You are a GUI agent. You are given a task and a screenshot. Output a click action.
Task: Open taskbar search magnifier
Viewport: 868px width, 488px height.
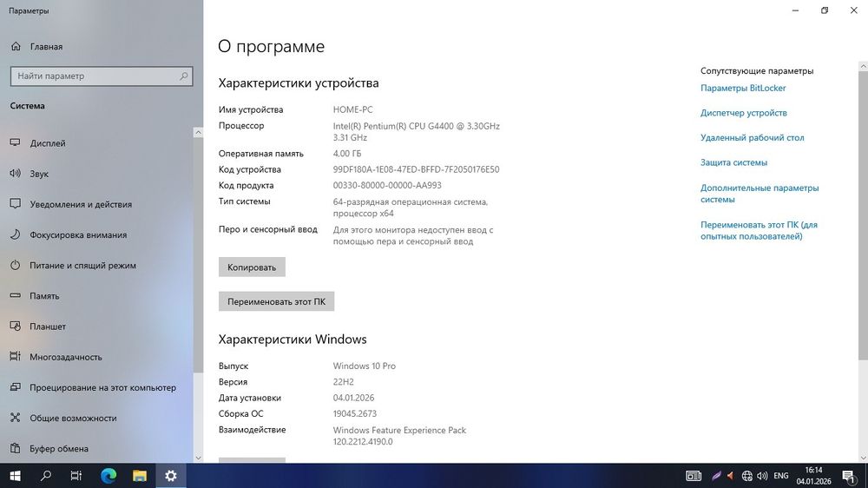pyautogui.click(x=46, y=476)
